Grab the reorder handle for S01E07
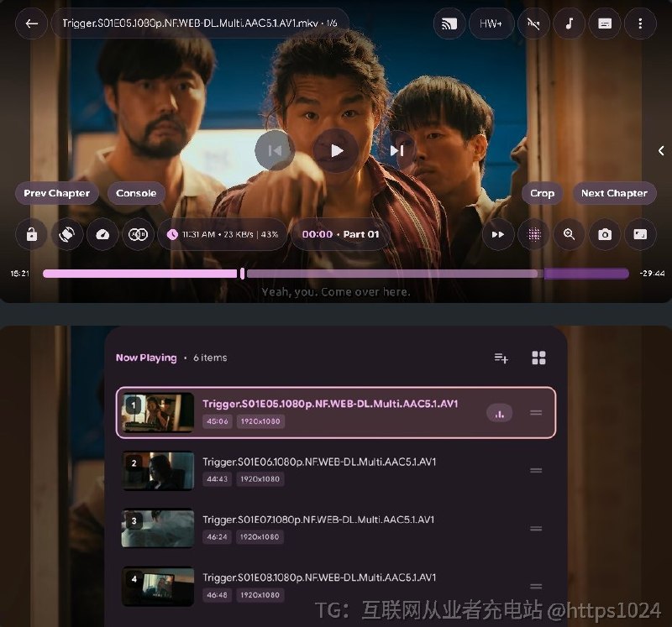 [536, 529]
